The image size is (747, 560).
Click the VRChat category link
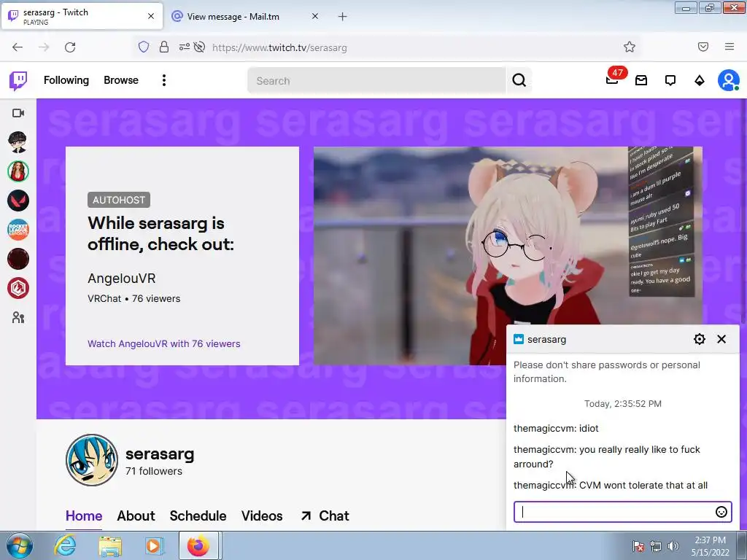coord(104,298)
